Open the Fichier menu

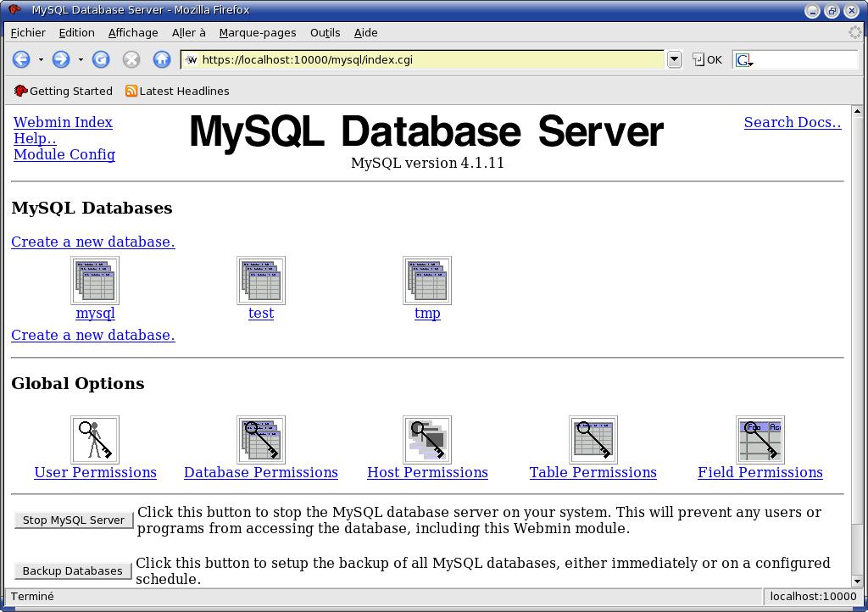pyautogui.click(x=28, y=33)
